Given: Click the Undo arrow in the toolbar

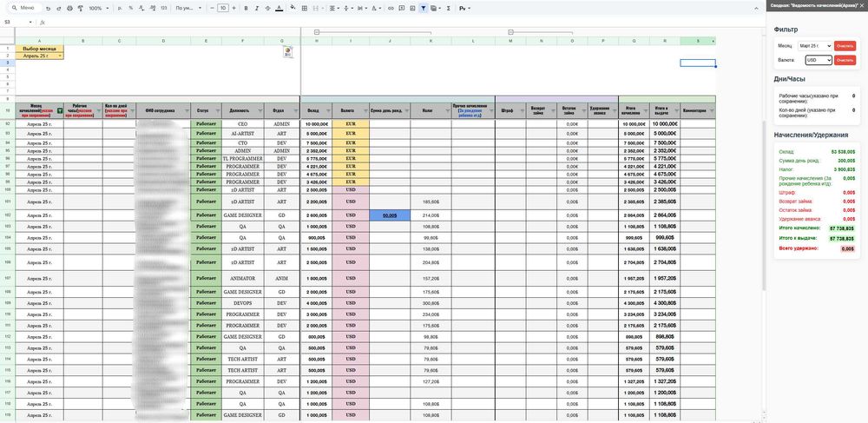Looking at the screenshot, I should (x=49, y=9).
